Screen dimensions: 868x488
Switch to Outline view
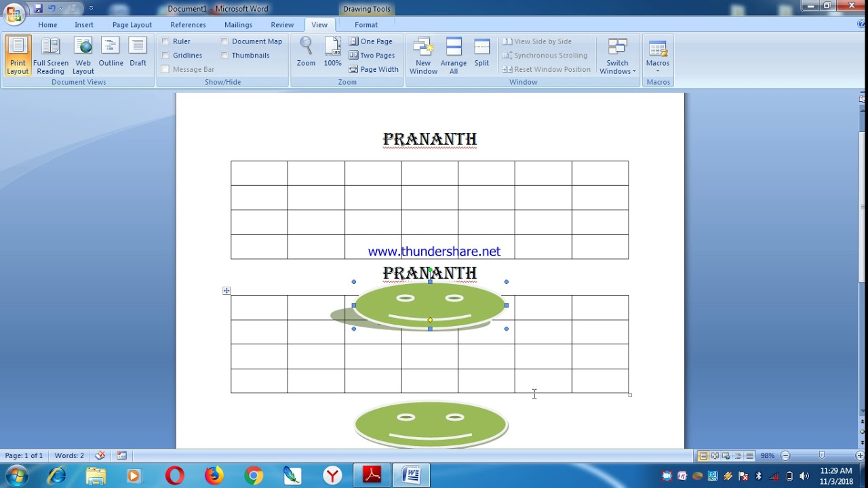111,53
